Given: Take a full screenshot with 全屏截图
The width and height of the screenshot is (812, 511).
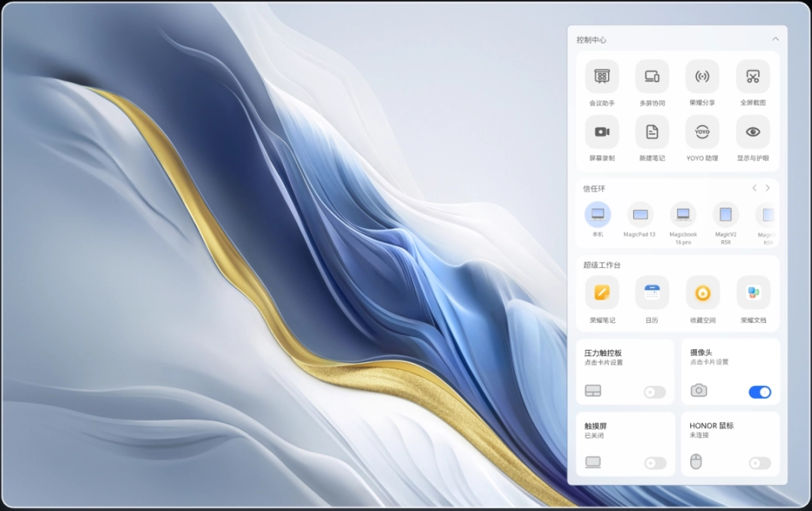Looking at the screenshot, I should point(753,77).
